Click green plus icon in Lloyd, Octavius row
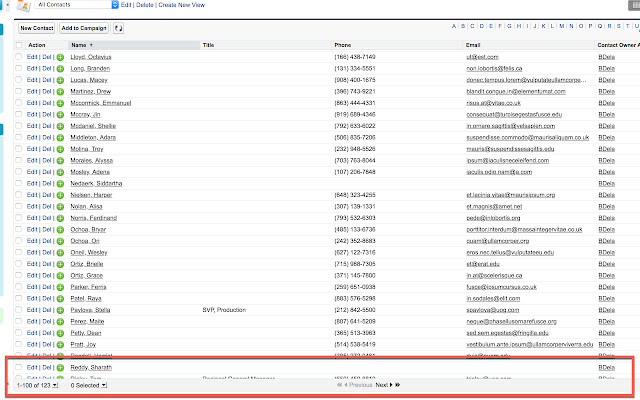 [x=60, y=57]
